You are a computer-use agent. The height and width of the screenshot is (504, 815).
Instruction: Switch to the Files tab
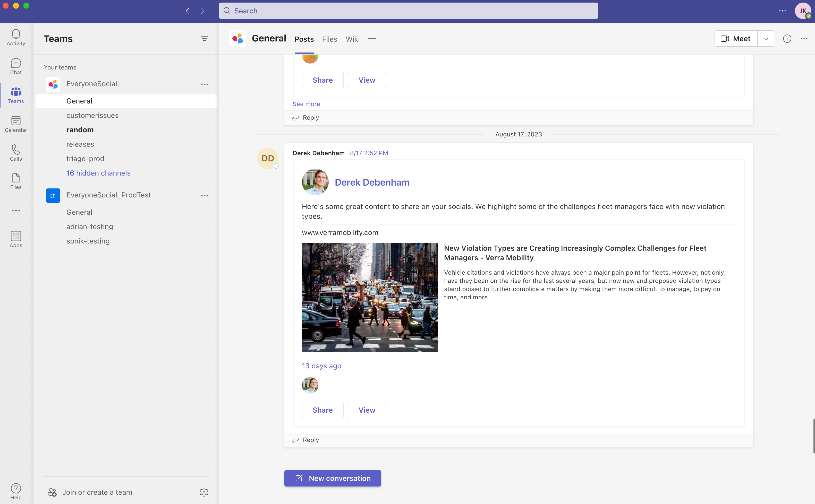[x=329, y=39]
